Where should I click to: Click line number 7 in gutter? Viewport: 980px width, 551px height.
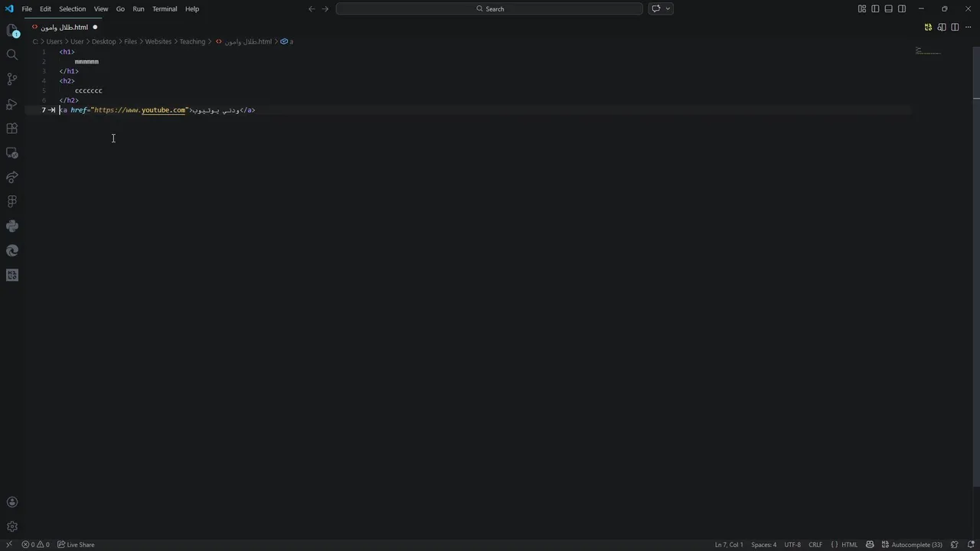pos(44,110)
